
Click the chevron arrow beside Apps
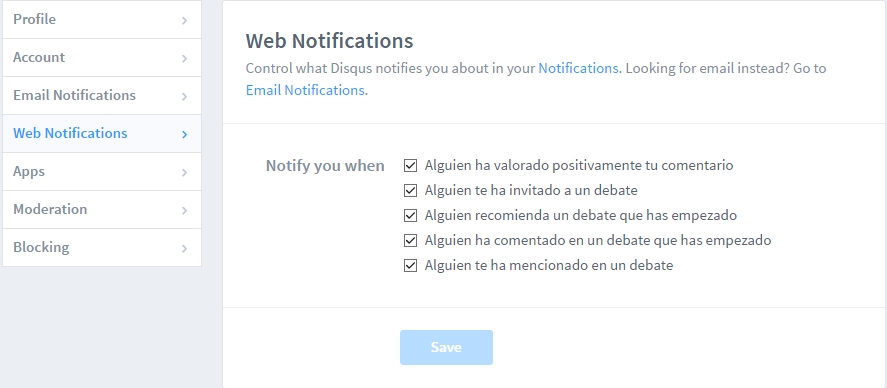coord(184,172)
